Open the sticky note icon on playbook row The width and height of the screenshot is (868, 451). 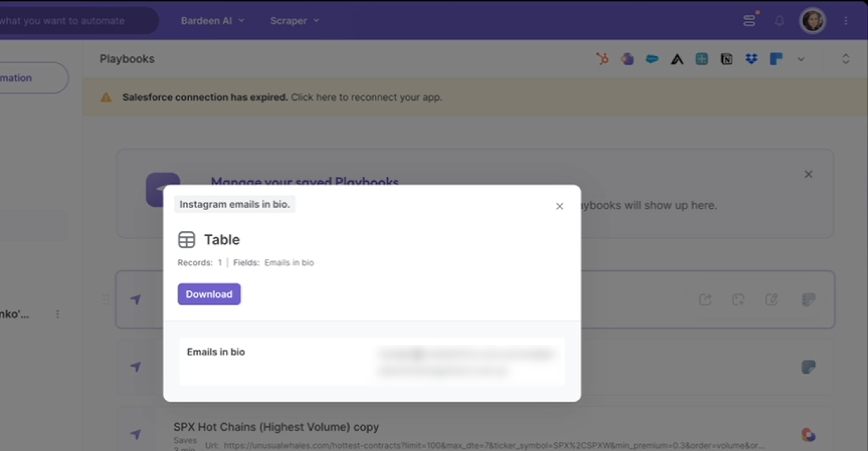tap(809, 300)
